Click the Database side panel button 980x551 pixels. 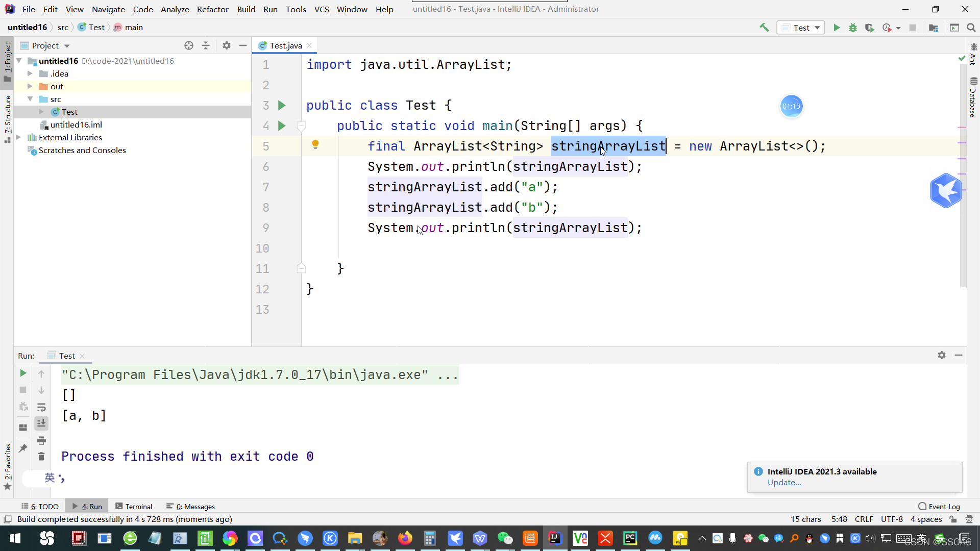coord(973,97)
